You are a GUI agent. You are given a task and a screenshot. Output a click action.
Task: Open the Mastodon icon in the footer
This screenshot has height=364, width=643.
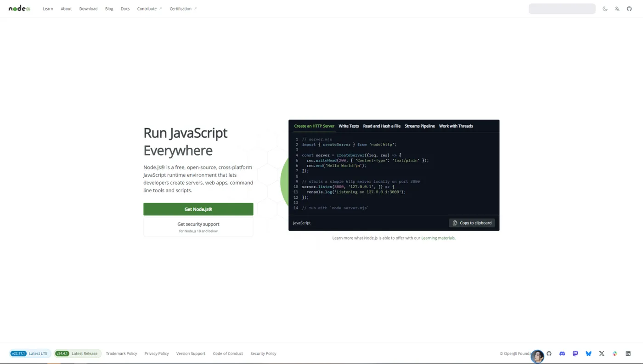click(575, 353)
